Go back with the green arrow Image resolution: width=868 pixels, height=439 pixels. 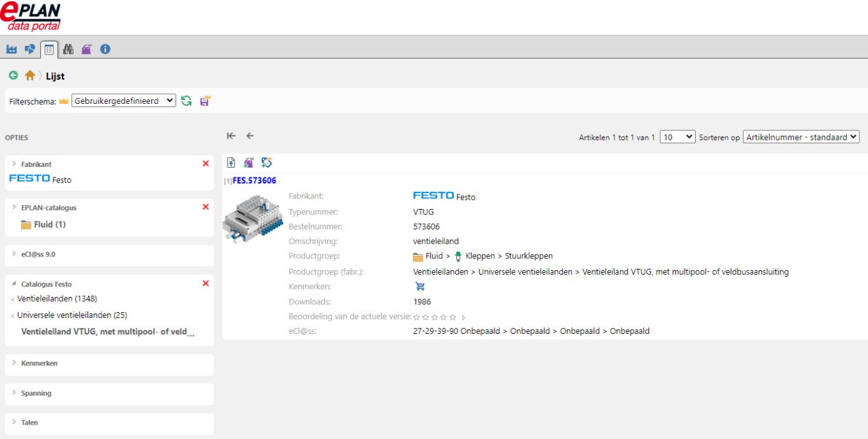pyautogui.click(x=13, y=76)
